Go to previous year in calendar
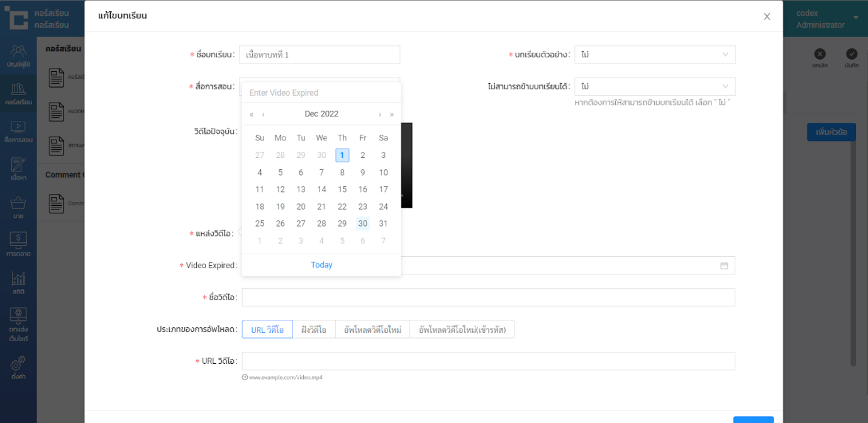 coord(252,114)
